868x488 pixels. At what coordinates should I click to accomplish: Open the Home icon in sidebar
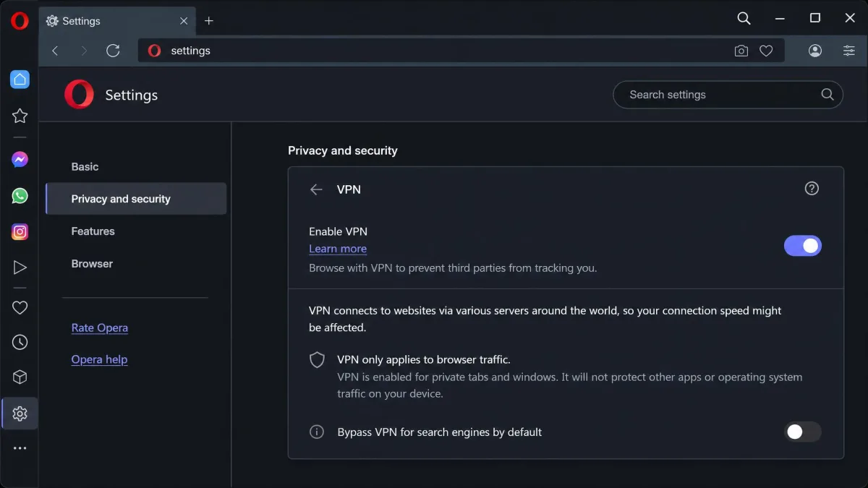click(x=20, y=80)
